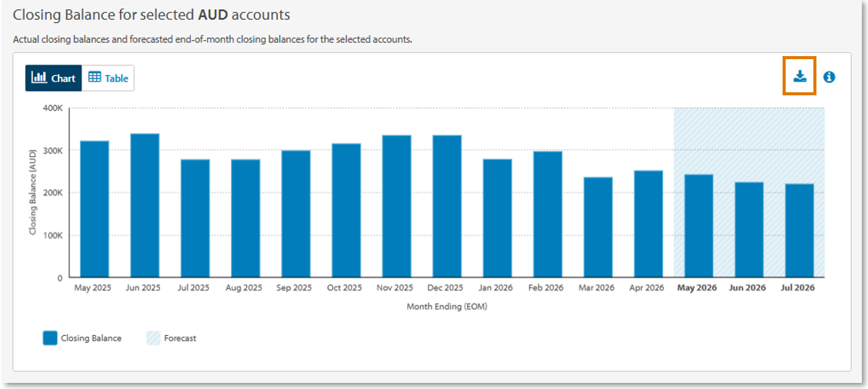Click the Feb 2026 bar
The image size is (868, 389).
548,214
